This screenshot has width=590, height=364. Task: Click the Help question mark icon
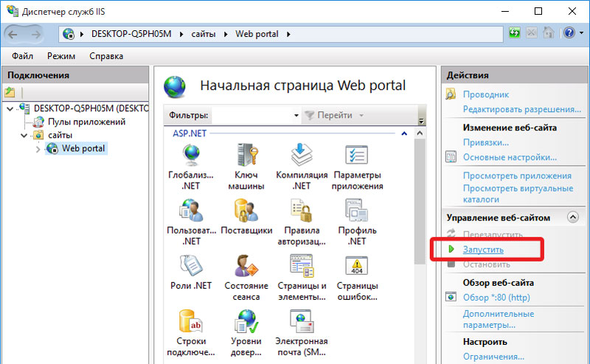569,33
